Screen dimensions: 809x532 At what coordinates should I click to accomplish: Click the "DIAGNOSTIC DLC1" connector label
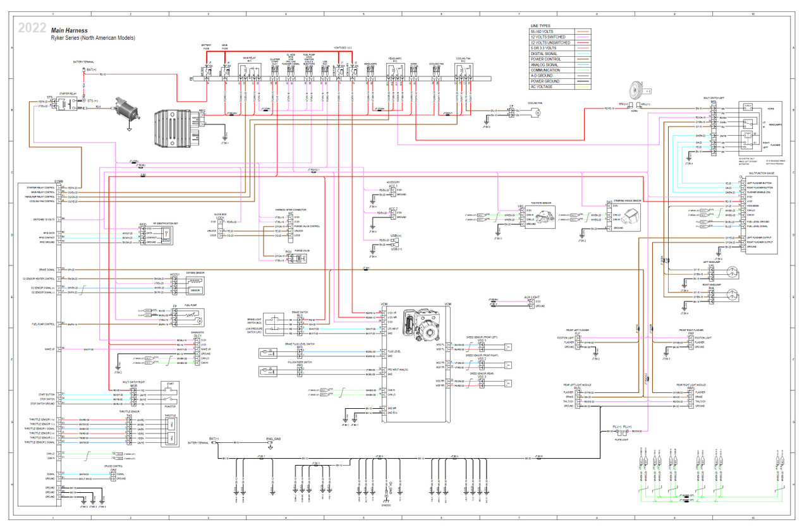click(x=197, y=333)
